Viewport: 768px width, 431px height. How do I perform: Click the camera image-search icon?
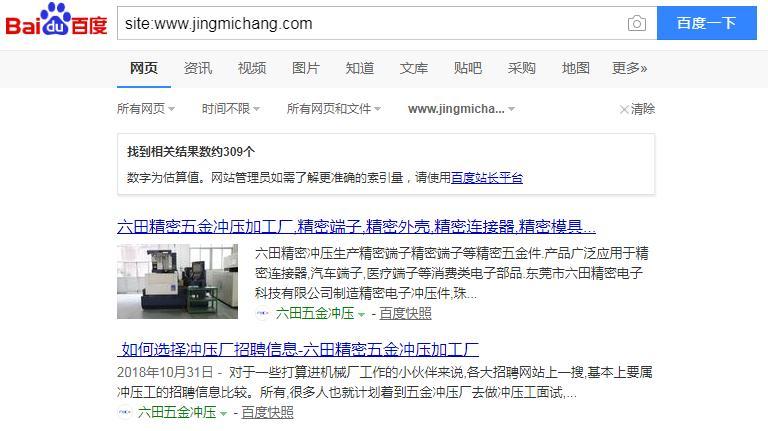pyautogui.click(x=636, y=23)
